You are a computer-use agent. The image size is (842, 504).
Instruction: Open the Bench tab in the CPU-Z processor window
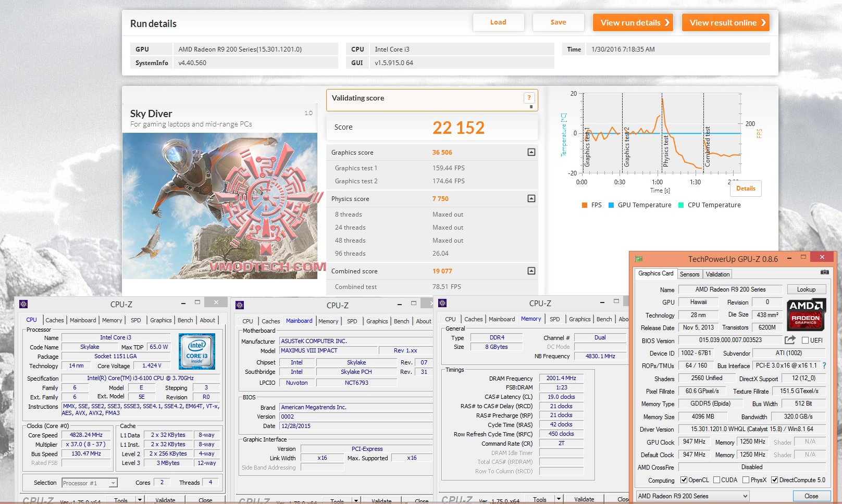click(185, 320)
